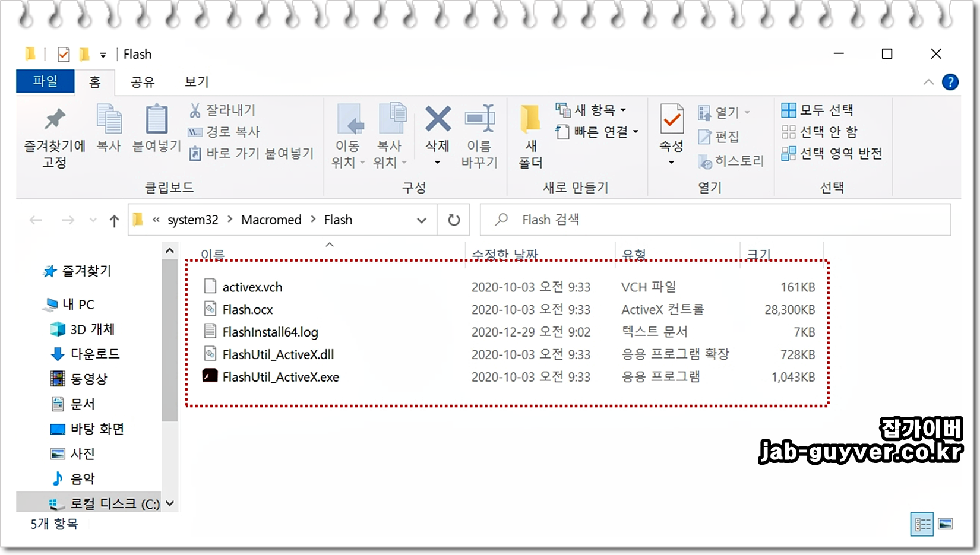Image resolution: width=980 pixels, height=555 pixels.
Task: Open Desktop (바탕 화면) folder
Action: pyautogui.click(x=87, y=429)
